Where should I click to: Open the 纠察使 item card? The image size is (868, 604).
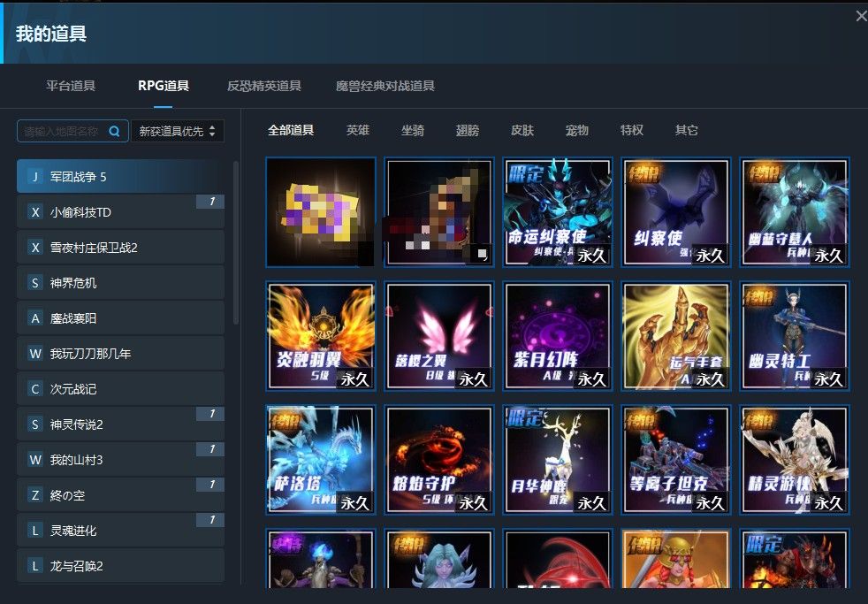coord(676,212)
